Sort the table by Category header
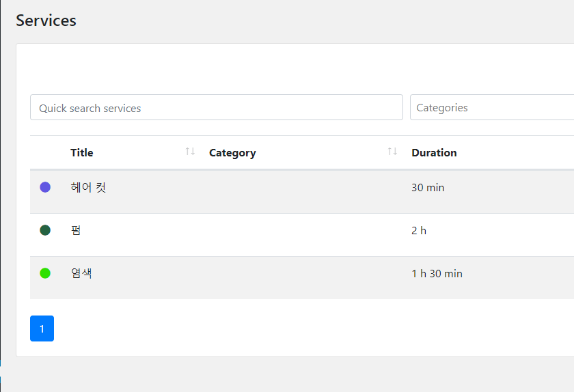The image size is (574, 392). coord(232,153)
